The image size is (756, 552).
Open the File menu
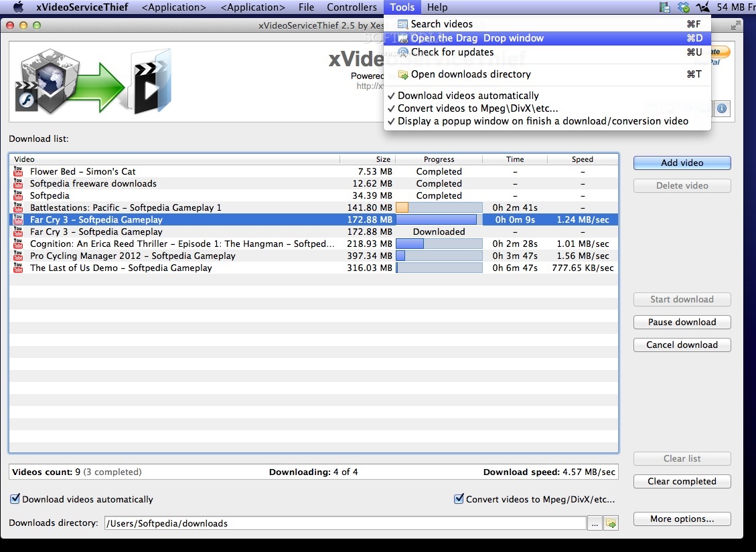click(x=306, y=7)
